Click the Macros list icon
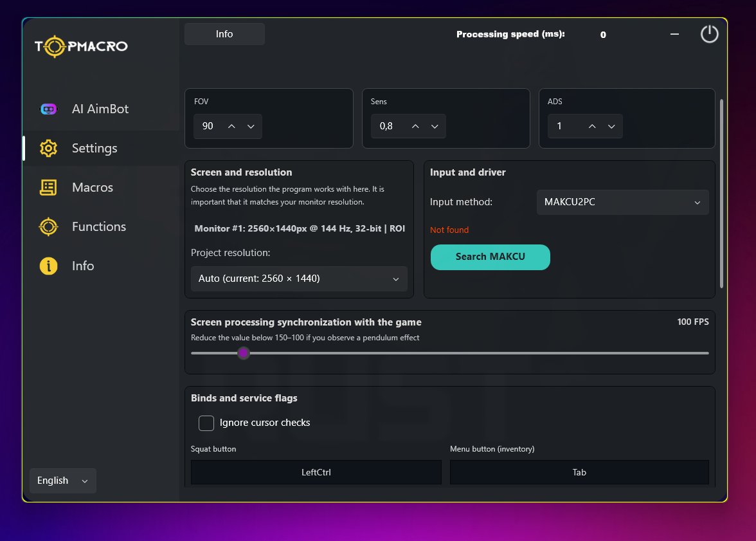 pyautogui.click(x=48, y=187)
